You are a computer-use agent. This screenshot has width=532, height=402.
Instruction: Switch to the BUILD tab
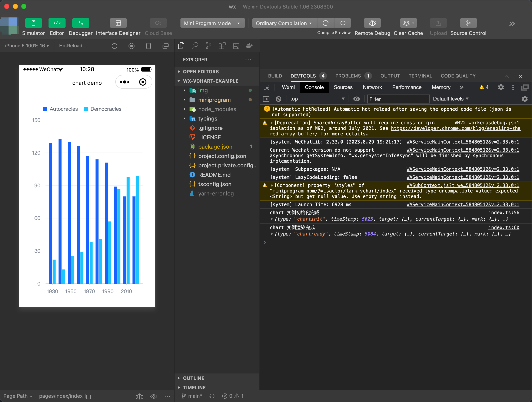[275, 76]
